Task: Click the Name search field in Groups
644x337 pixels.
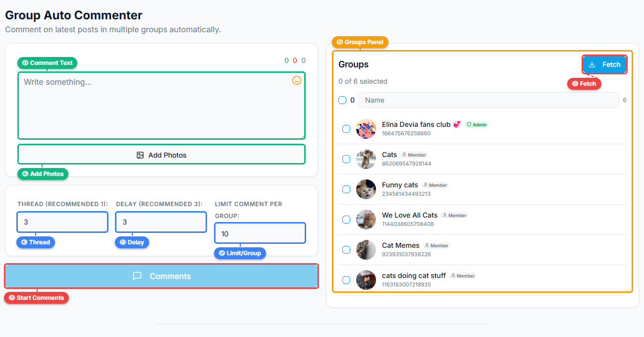Action: [489, 100]
